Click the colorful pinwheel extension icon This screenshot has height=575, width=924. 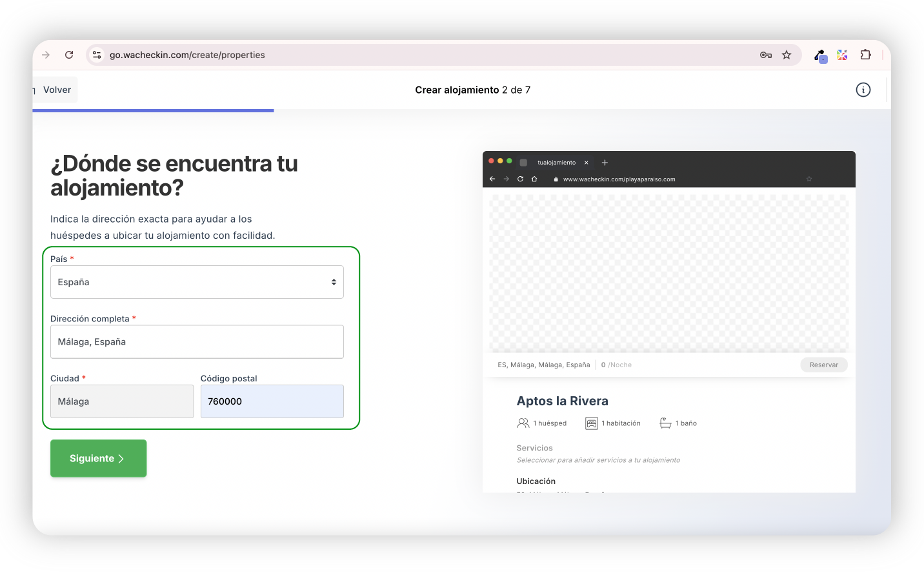click(x=842, y=55)
